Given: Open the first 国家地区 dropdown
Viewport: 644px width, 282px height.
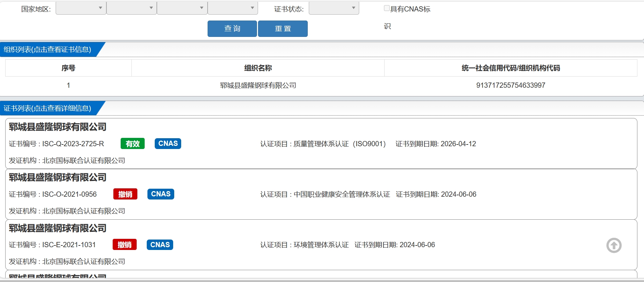Looking at the screenshot, I should coord(81,8).
